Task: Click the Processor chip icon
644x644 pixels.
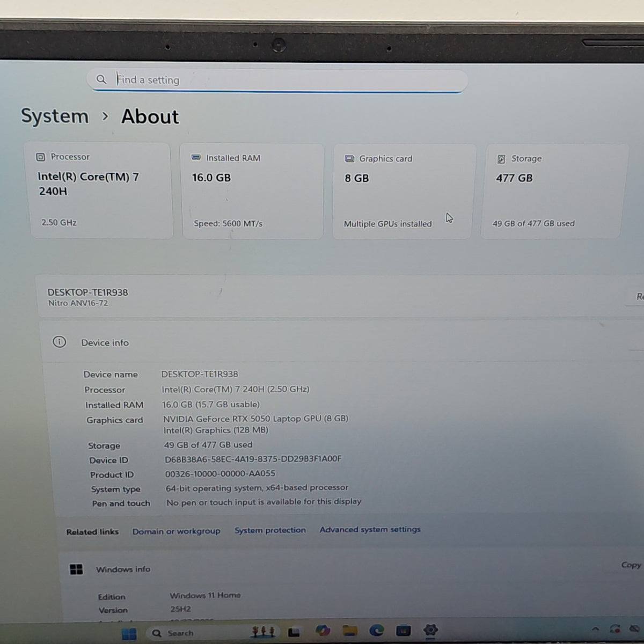Action: (40, 157)
